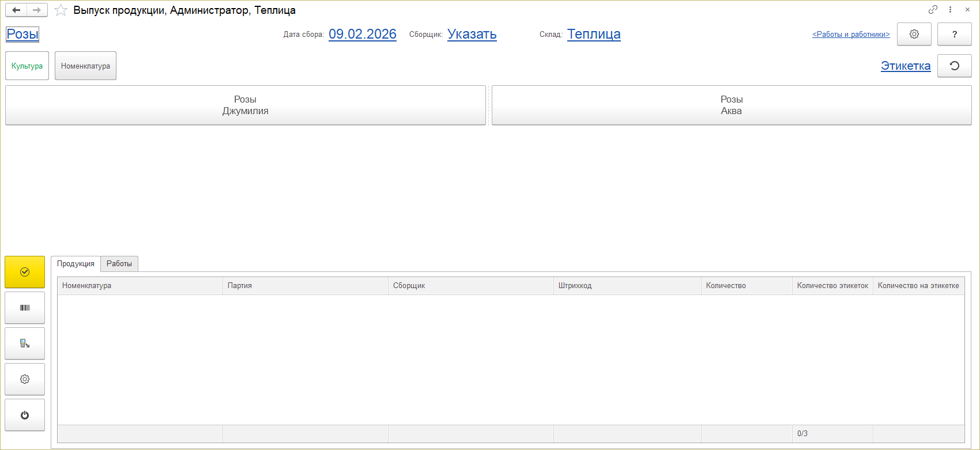Confirm with the yellow checkmark button
980x450 pixels.
tap(25, 272)
